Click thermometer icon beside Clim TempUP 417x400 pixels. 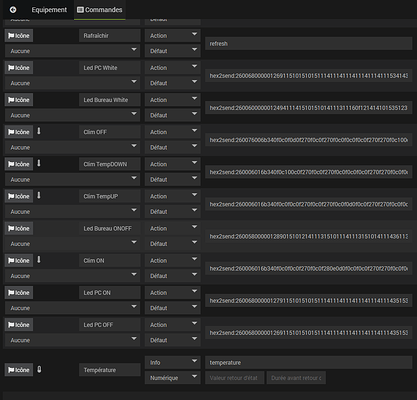pyautogui.click(x=39, y=195)
